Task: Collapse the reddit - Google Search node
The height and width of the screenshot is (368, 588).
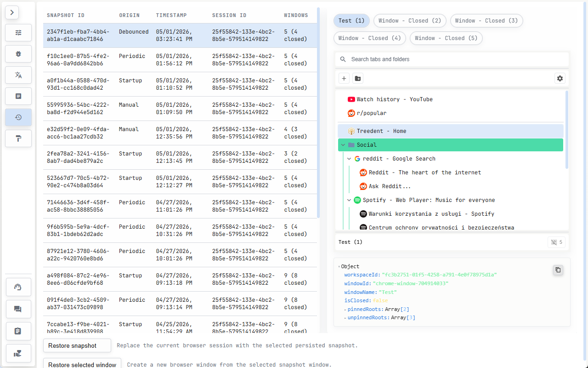Action: click(x=349, y=159)
